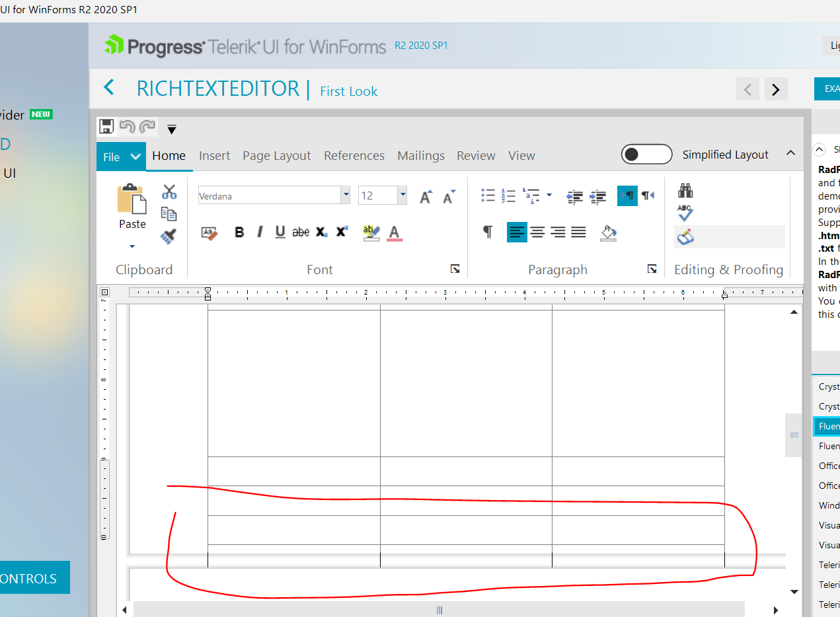Clear formatting with the eraser icon

click(210, 233)
